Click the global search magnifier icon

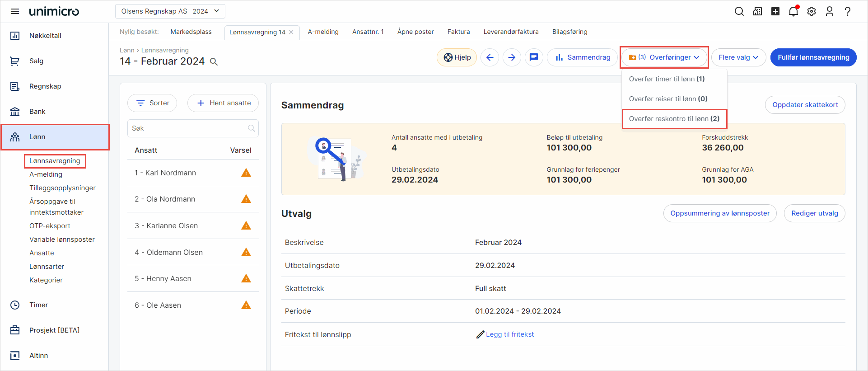tap(739, 11)
